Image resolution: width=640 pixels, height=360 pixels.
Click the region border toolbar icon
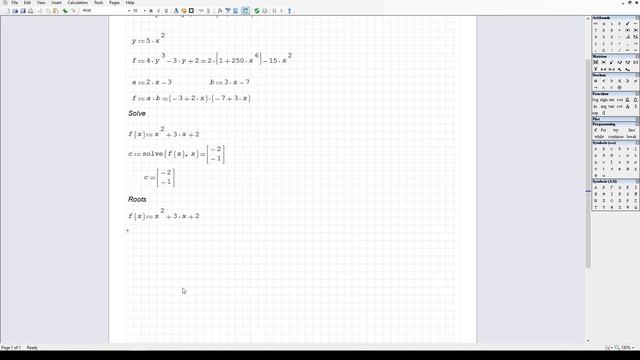191,11
